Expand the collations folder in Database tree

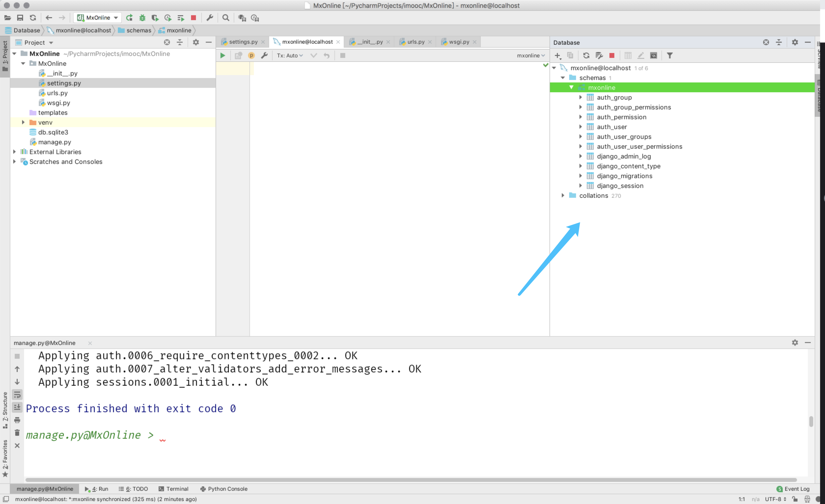[563, 196]
